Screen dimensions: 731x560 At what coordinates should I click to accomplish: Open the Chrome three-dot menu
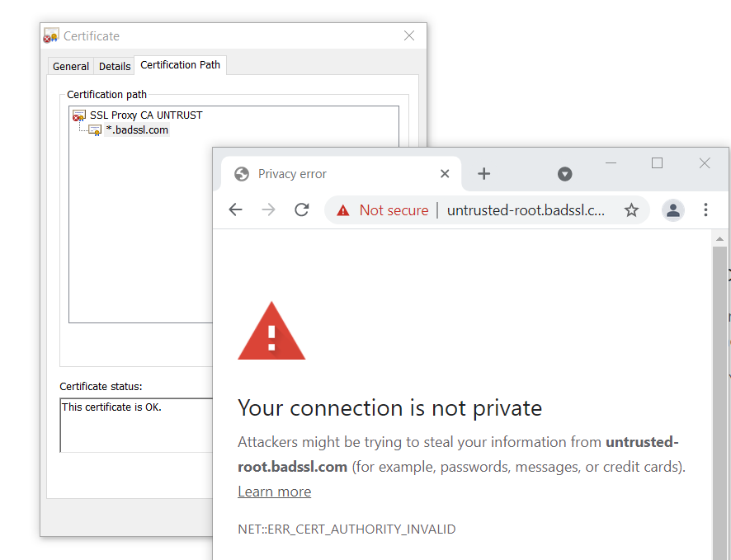click(705, 210)
